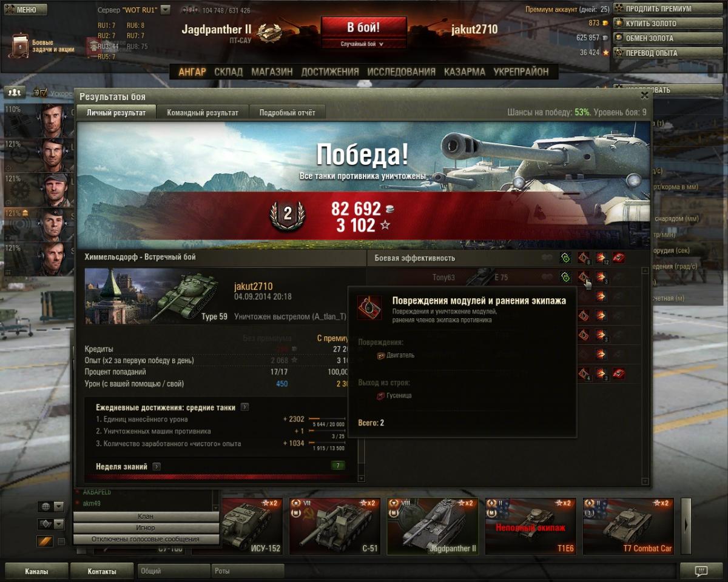Expand the Случайный бой battle mode selector
The image size is (728, 582).
coord(363,44)
